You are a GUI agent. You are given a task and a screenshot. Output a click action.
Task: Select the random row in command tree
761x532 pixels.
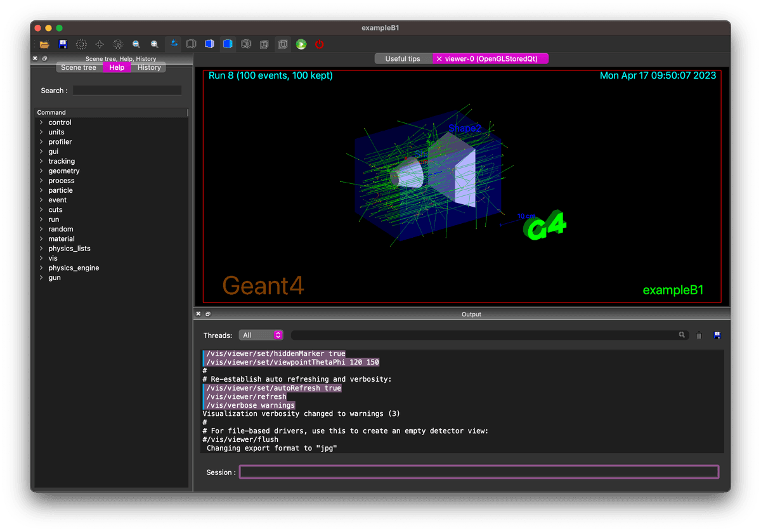pos(112,229)
